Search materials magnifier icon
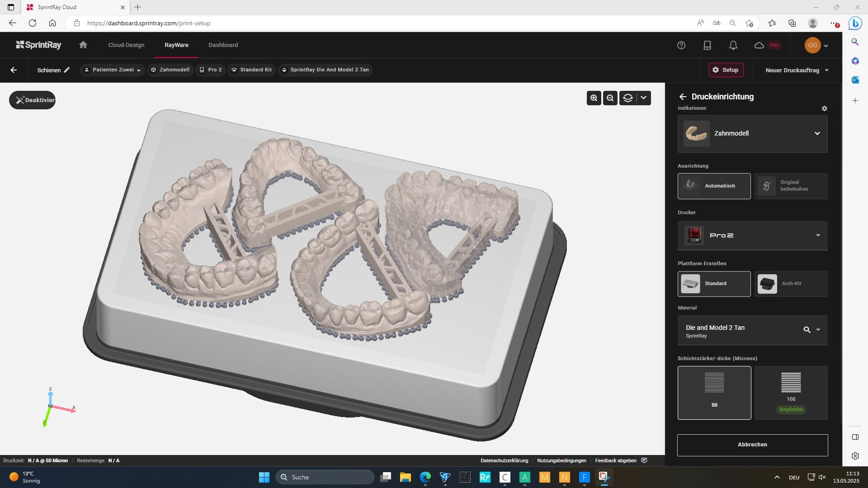The width and height of the screenshot is (868, 488). click(x=807, y=330)
